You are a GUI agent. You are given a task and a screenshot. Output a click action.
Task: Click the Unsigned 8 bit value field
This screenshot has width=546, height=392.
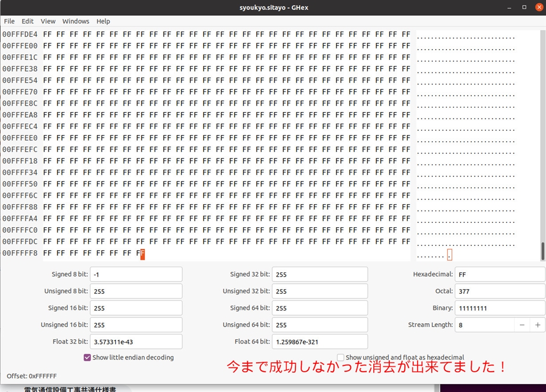136,291
